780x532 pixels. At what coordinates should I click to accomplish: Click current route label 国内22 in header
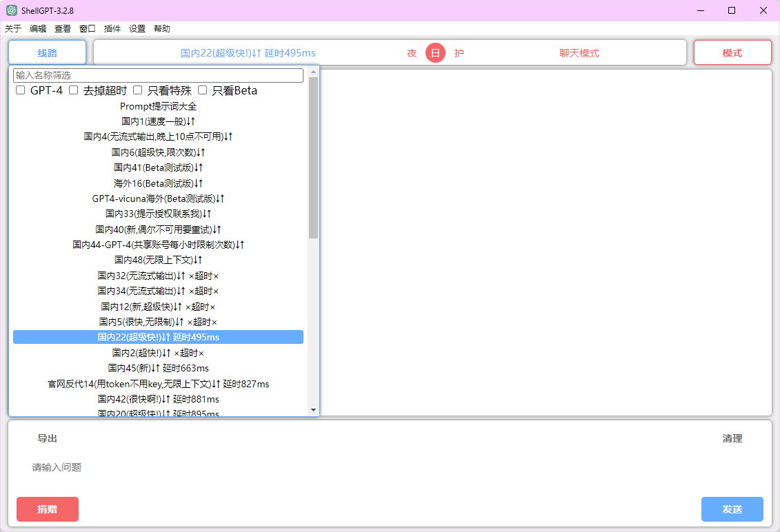[x=248, y=53]
